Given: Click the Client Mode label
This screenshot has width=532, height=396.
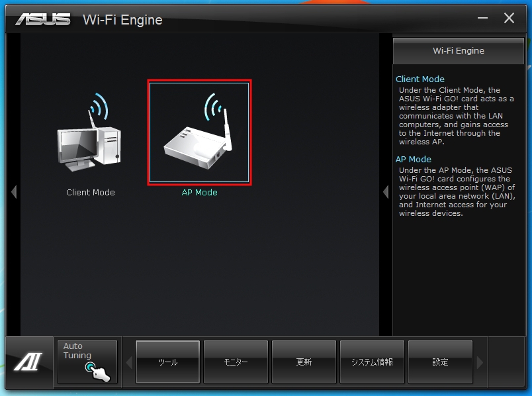Looking at the screenshot, I should click(91, 193).
